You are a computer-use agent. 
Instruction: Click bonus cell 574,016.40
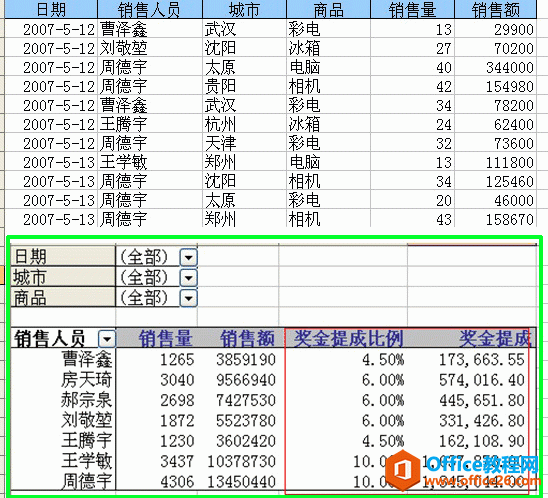pyautogui.click(x=482, y=380)
